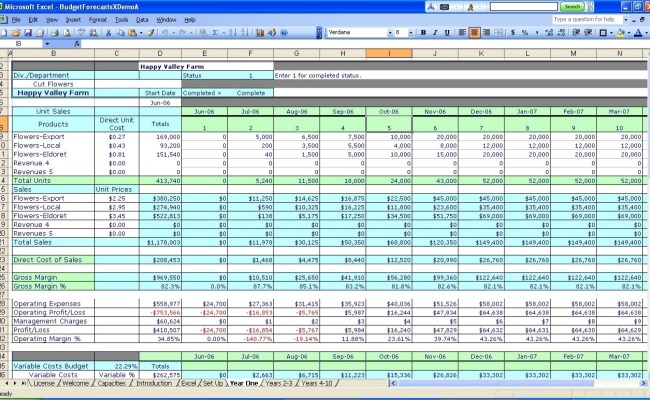Apply the Fill Color paint bucket
The image size is (650, 400).
[x=621, y=32]
